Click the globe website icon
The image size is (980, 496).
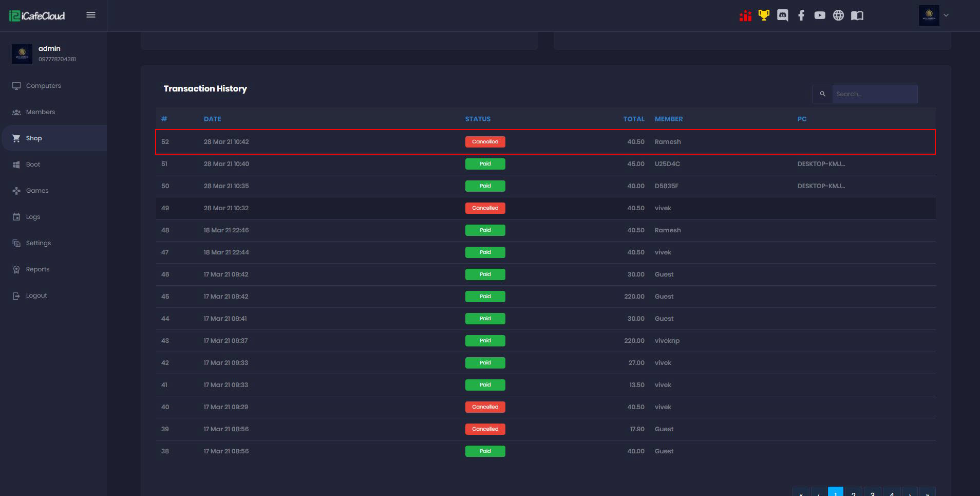(x=838, y=15)
